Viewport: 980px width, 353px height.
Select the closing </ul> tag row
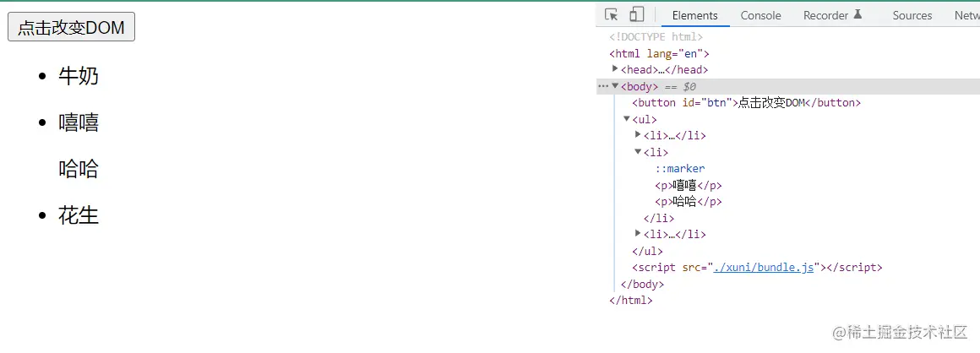point(647,251)
